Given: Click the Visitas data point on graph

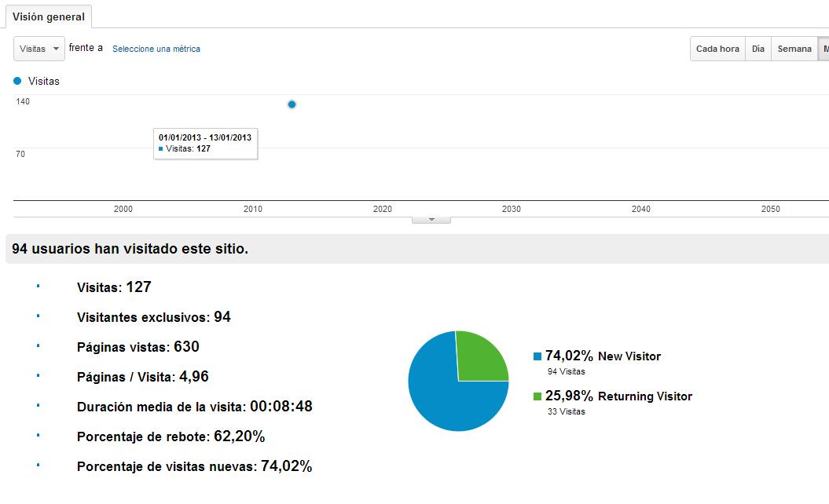Looking at the screenshot, I should click(292, 104).
